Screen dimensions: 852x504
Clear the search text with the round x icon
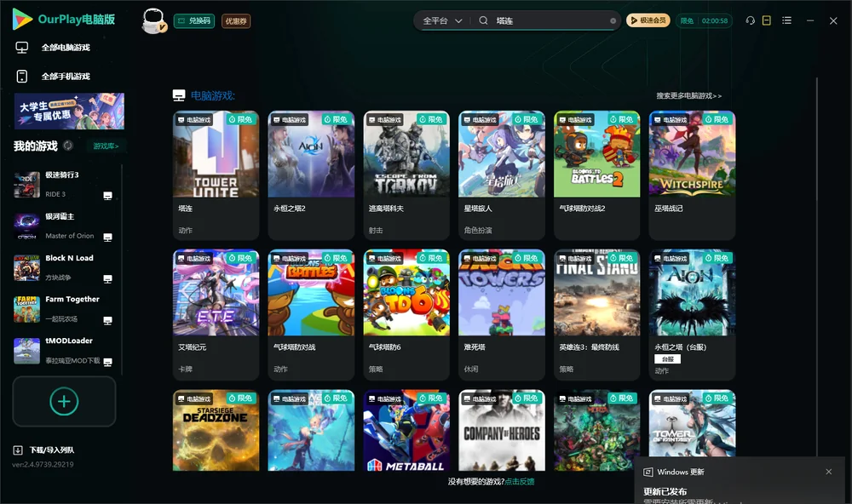coord(613,20)
